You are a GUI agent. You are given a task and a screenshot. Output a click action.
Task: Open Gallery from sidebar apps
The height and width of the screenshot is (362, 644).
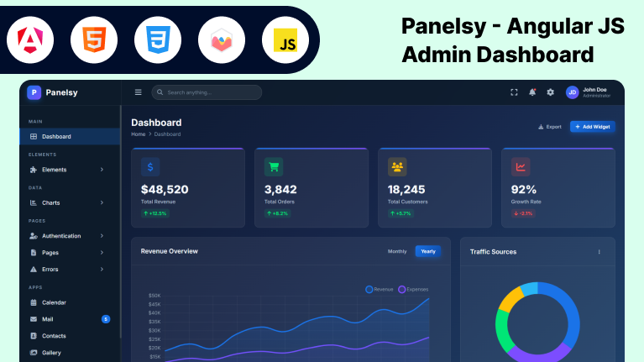70,353
